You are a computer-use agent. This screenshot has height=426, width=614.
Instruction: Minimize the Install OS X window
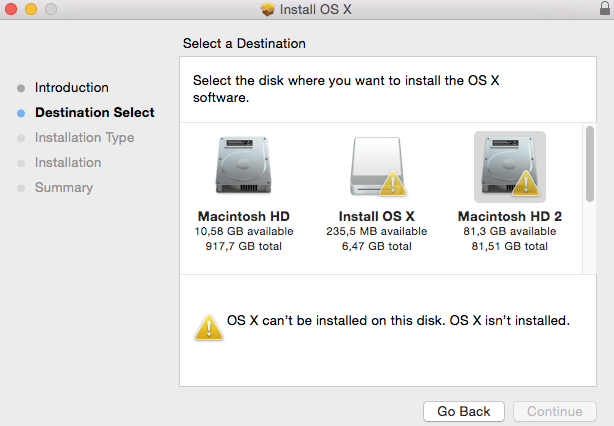[30, 9]
